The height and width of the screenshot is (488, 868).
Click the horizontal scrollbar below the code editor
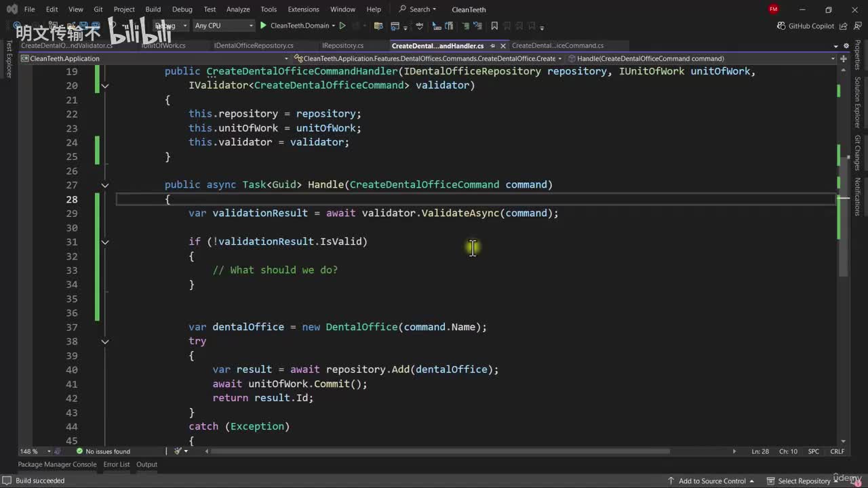pos(441,451)
